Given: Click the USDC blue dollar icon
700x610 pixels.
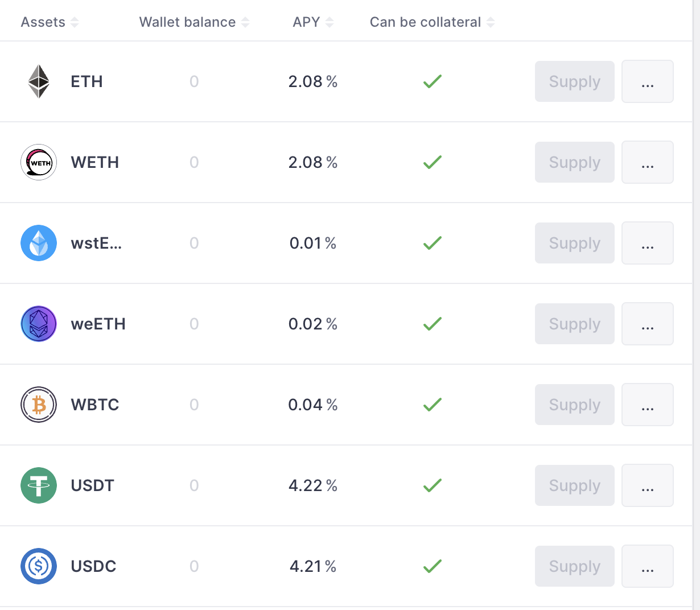Looking at the screenshot, I should 39,566.
